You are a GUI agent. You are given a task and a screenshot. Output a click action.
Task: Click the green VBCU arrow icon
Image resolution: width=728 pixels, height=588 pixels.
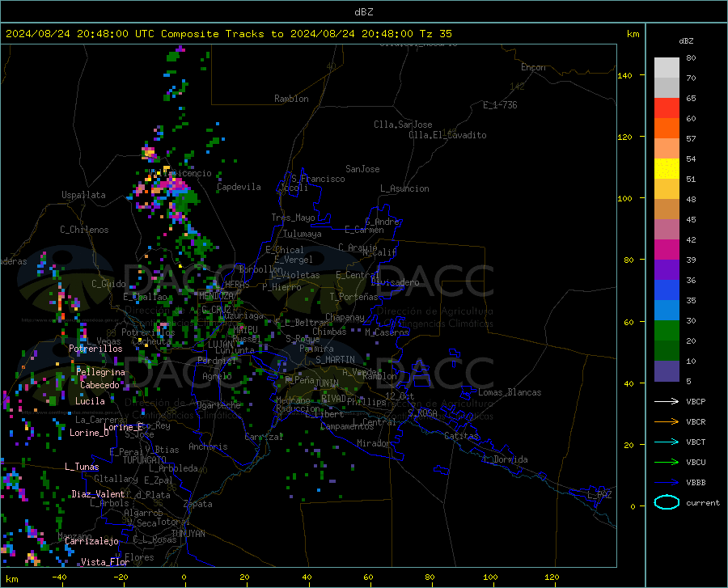pyautogui.click(x=667, y=463)
